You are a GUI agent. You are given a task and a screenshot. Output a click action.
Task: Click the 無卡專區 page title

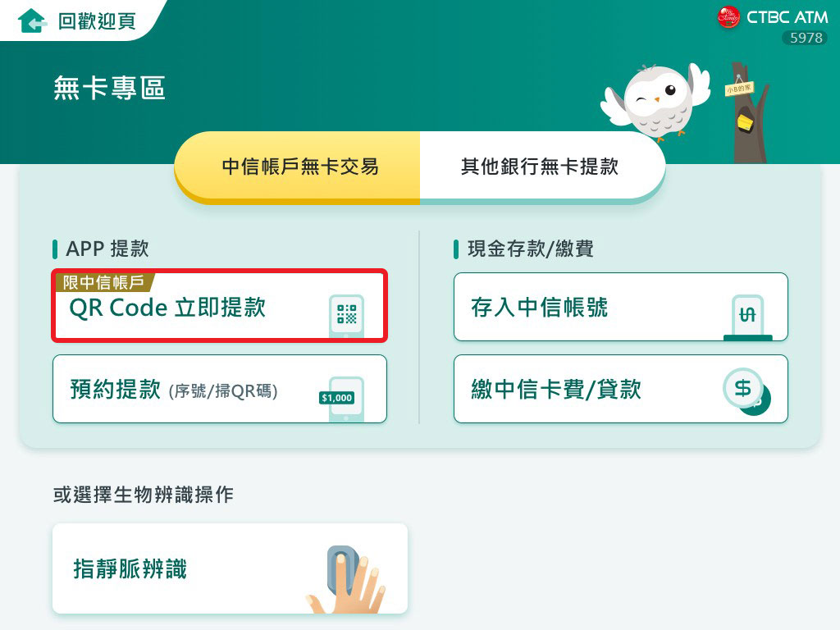click(x=109, y=88)
